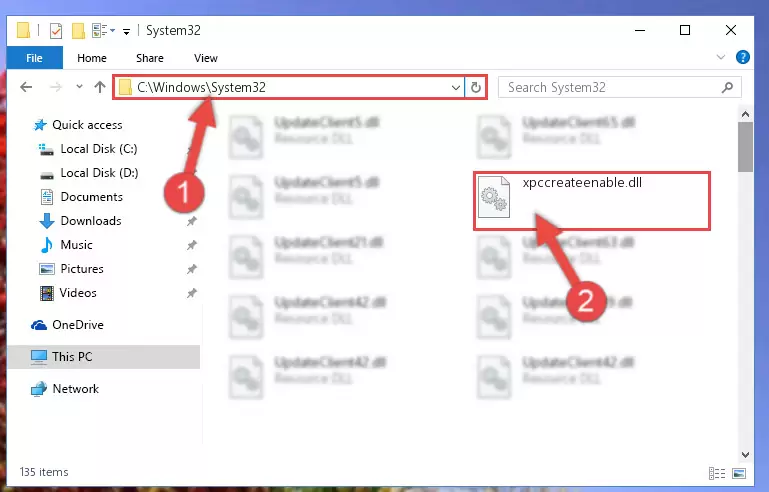Click the OneDrive cloud icon
The image size is (769, 492).
(x=39, y=325)
